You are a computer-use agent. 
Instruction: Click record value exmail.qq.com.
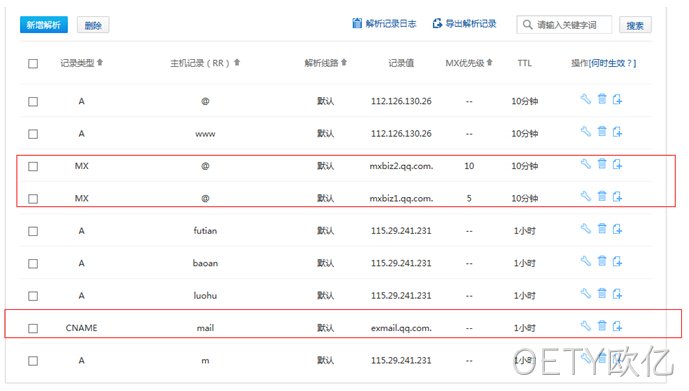401,328
